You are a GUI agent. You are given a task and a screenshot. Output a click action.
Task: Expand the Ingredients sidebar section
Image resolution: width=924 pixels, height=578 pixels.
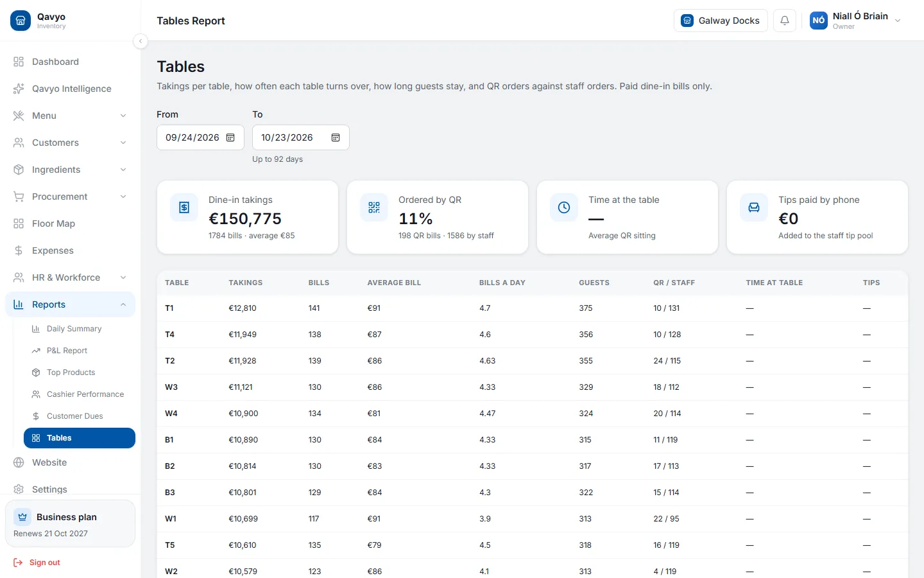(x=71, y=170)
